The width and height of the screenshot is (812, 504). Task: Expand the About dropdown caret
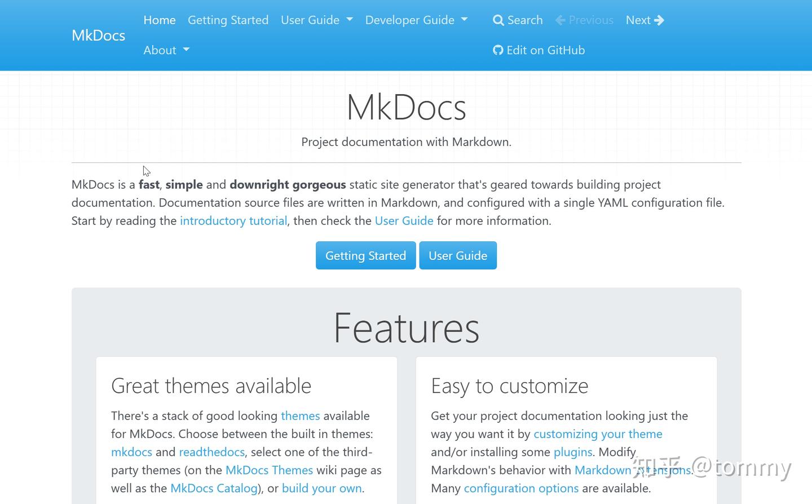click(x=187, y=50)
